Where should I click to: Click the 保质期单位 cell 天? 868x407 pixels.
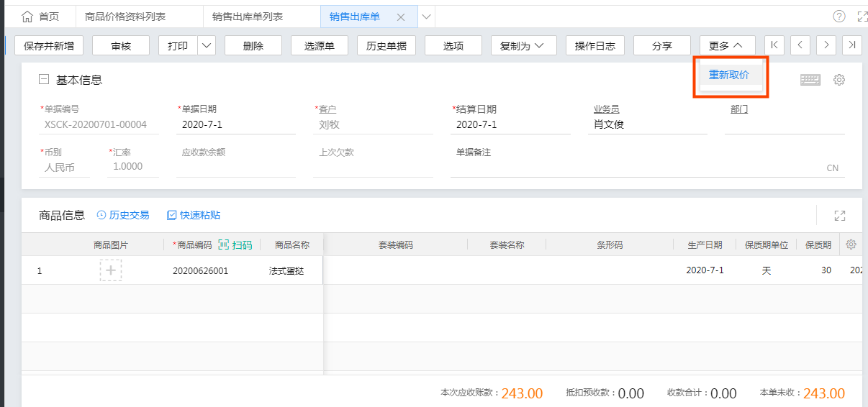767,270
